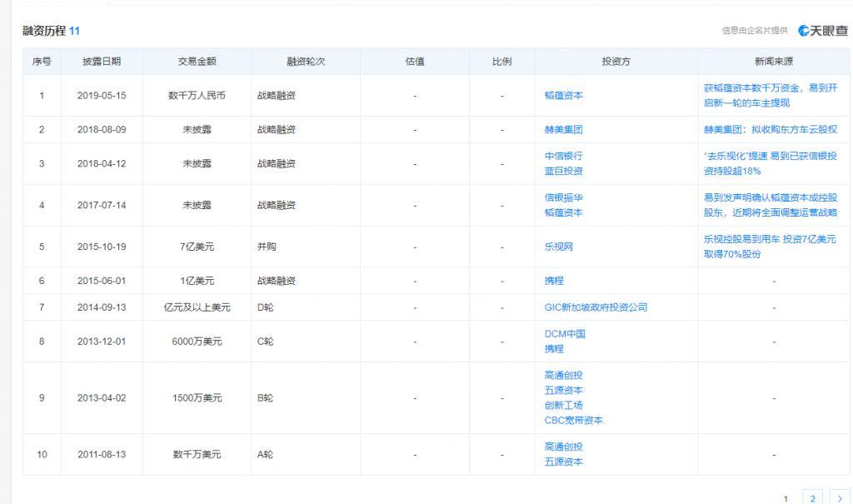
Task: Open investor link 五源资本 in row 10
Action: tap(564, 462)
